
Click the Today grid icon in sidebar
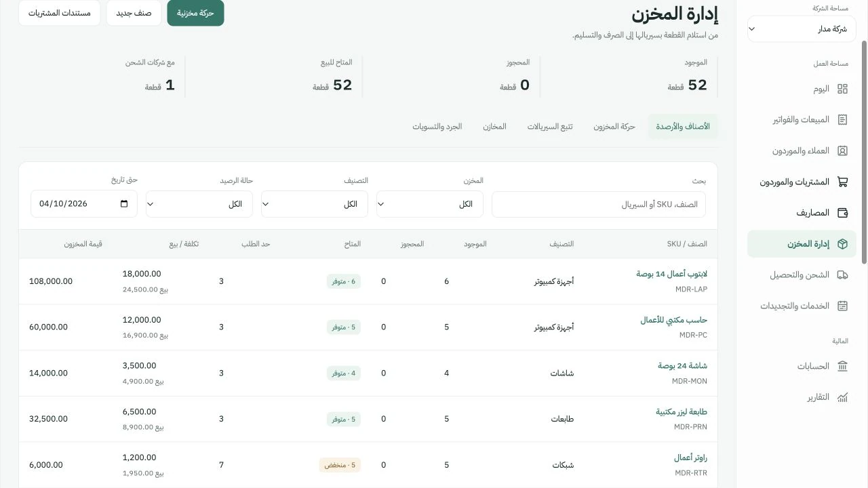click(x=842, y=89)
